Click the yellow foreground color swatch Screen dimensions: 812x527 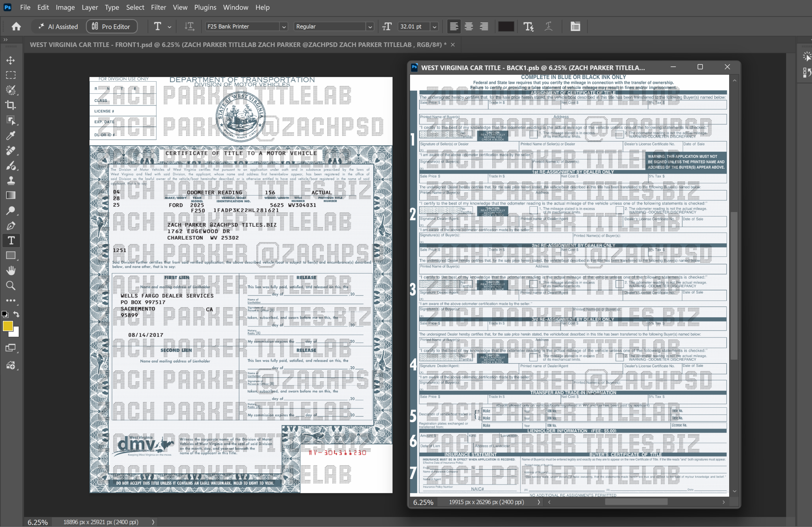[x=8, y=326]
